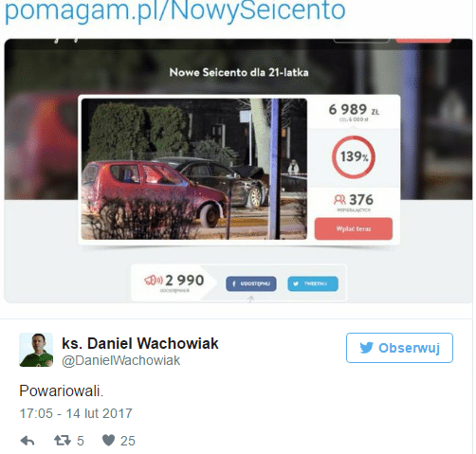
Task: Click the retweet count 5
Action: coord(81,441)
